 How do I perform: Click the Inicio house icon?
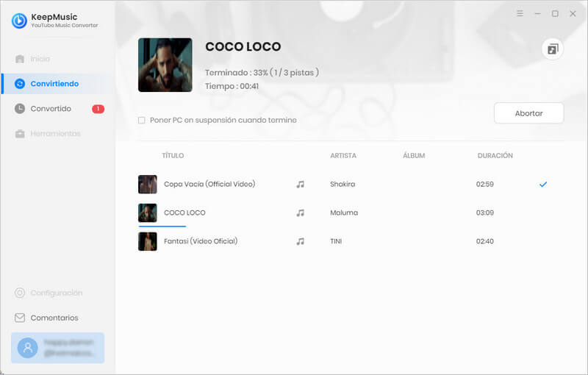coord(20,59)
